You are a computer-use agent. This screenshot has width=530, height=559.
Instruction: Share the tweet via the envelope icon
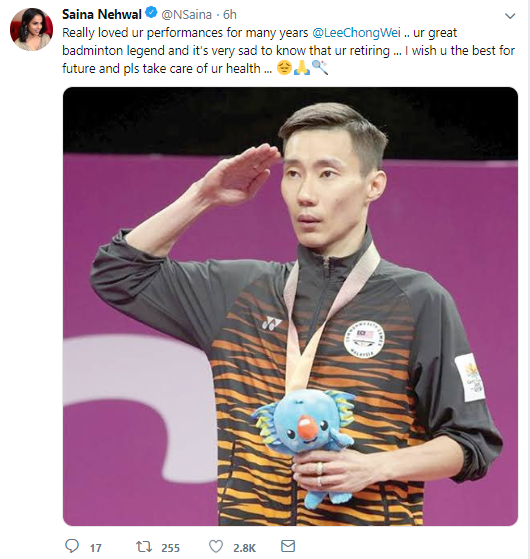[x=288, y=546]
